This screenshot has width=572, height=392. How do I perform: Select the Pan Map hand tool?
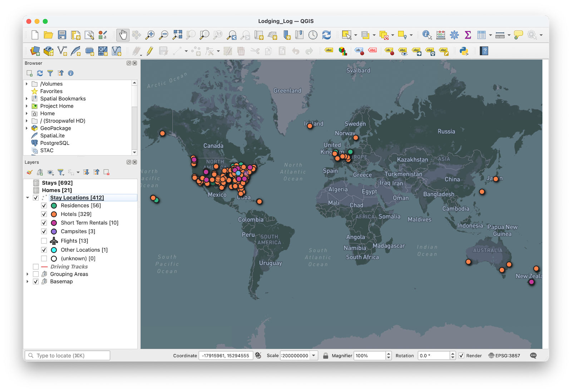[123, 35]
